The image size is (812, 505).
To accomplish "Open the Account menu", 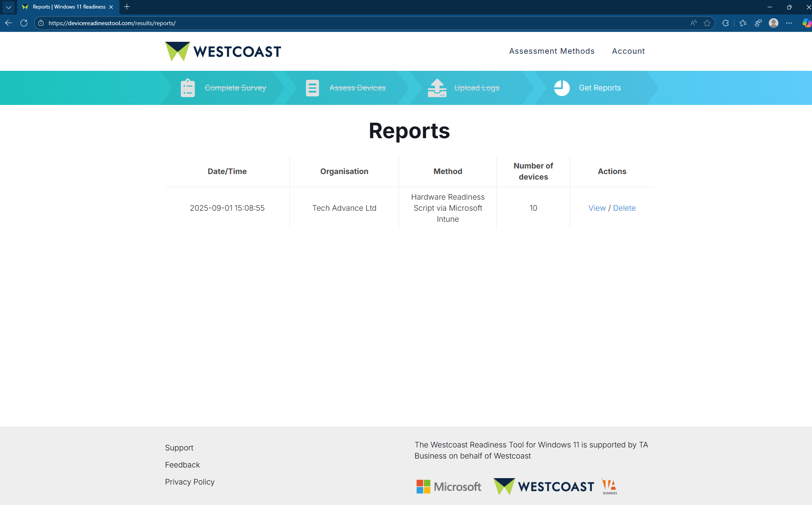I will coord(628,51).
